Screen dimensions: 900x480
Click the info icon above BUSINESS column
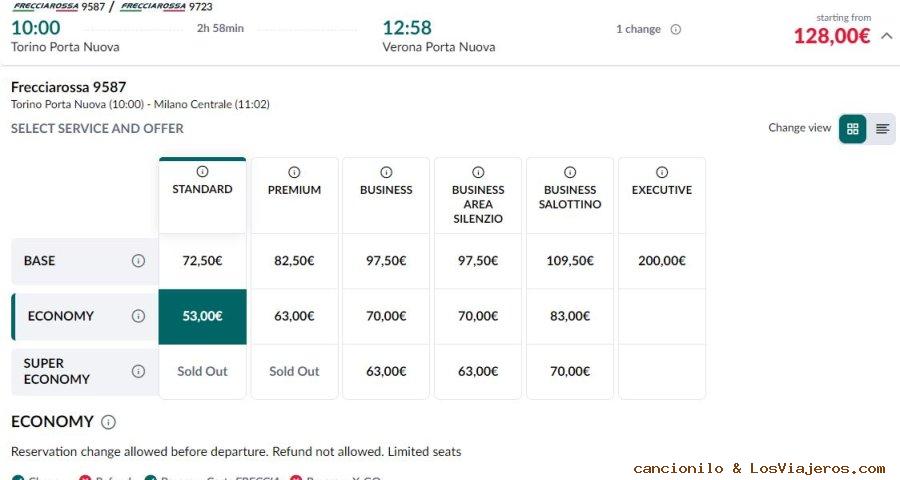(x=386, y=172)
